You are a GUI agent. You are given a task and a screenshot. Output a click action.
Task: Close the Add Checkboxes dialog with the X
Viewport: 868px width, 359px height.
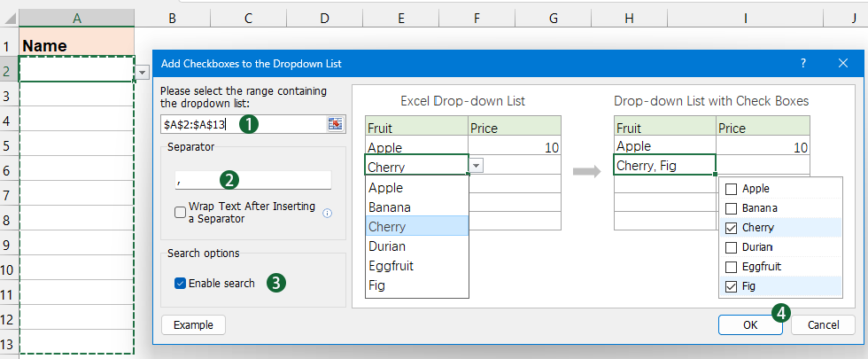843,63
